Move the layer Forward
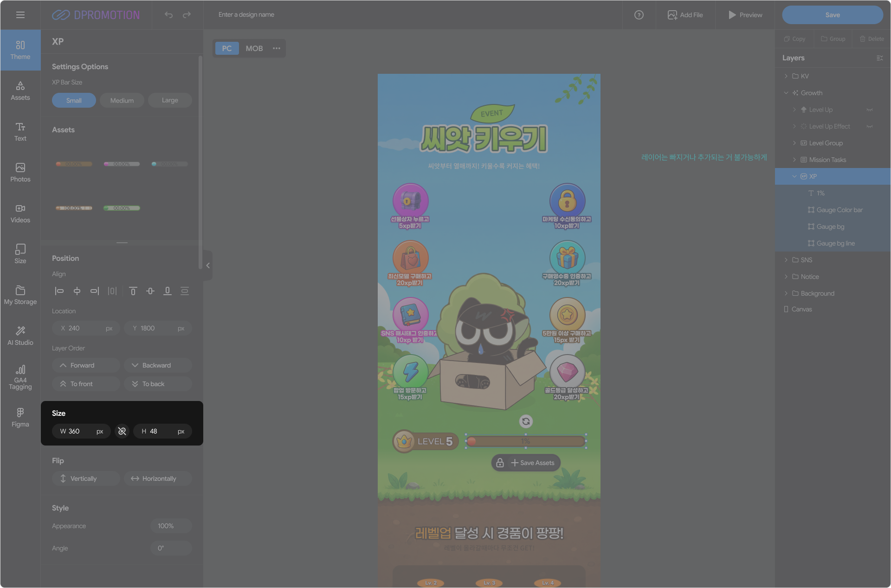The height and width of the screenshot is (588, 891). tap(86, 365)
